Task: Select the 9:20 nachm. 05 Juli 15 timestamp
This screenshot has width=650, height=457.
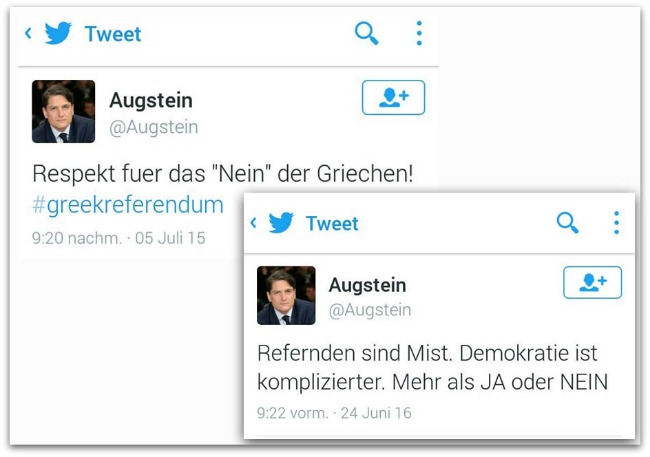Action: 119,238
